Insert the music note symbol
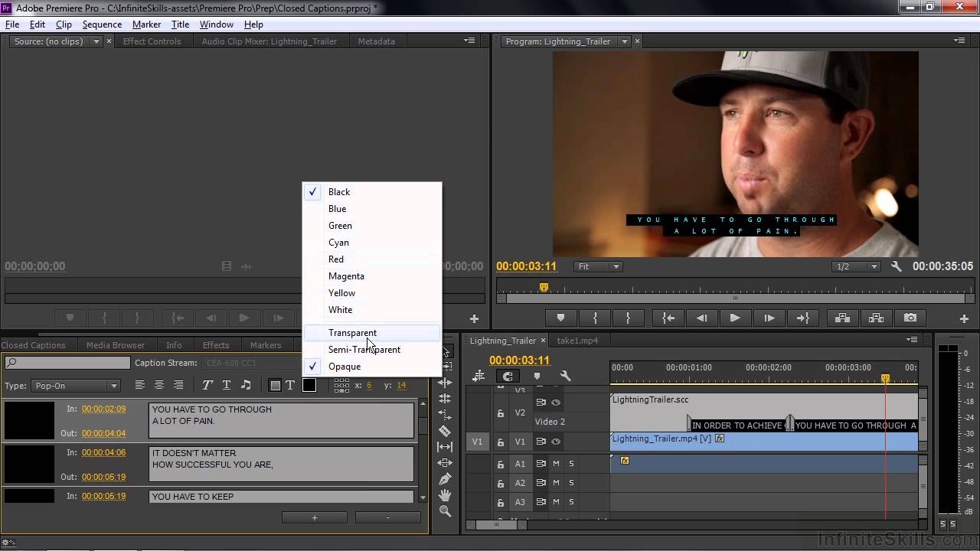Viewport: 980px width, 551px height. tap(246, 385)
